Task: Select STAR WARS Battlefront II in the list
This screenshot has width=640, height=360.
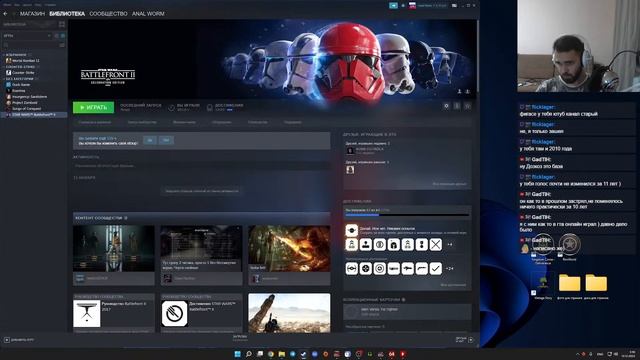Action: (x=33, y=115)
